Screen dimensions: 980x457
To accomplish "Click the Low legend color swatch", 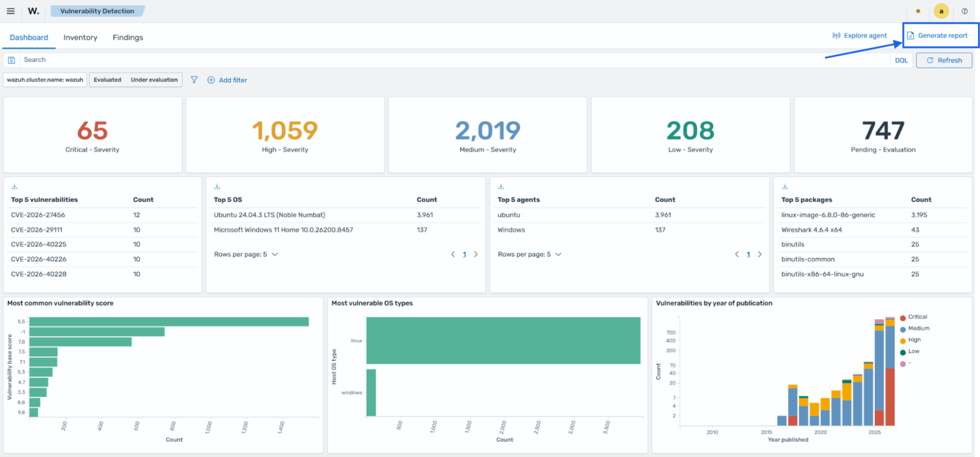I will coord(903,352).
